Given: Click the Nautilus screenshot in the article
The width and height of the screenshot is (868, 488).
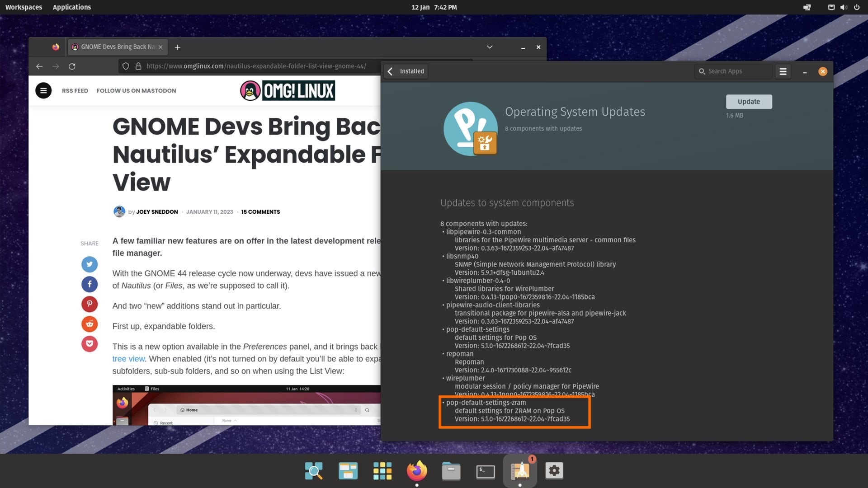Looking at the screenshot, I should 246,405.
